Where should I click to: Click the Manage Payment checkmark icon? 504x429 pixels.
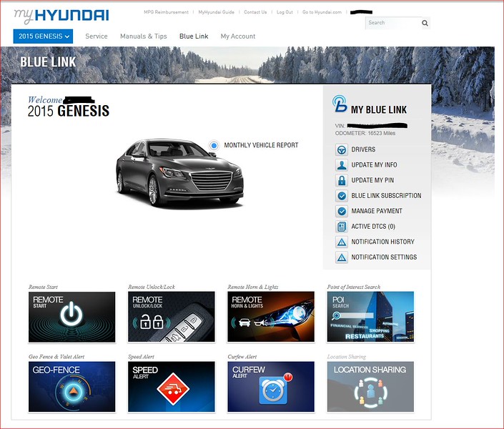pos(342,212)
